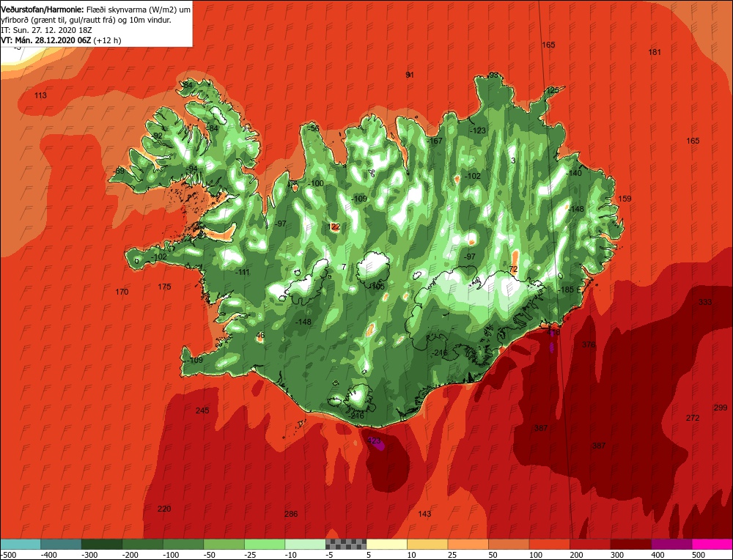Click the value -169 on Reykjanes peninsula
Viewport: 733px width, 560px height.
point(194,360)
